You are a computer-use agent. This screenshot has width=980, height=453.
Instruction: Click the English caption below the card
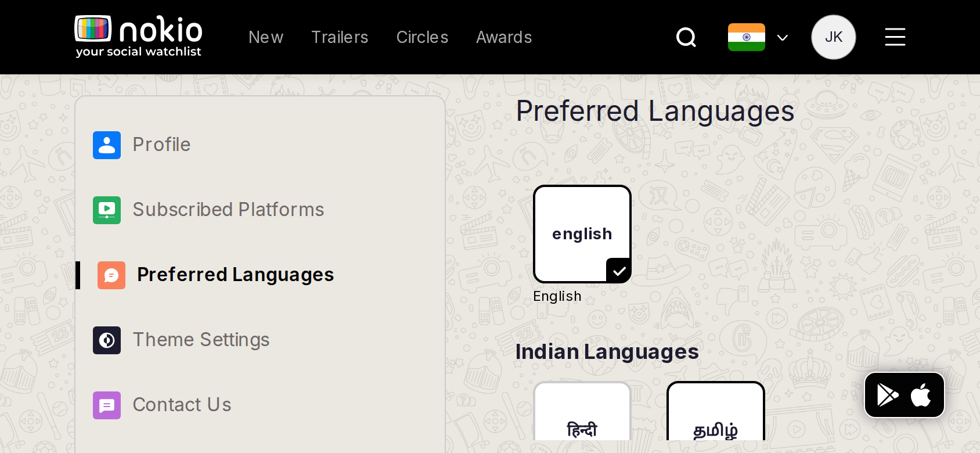[557, 296]
